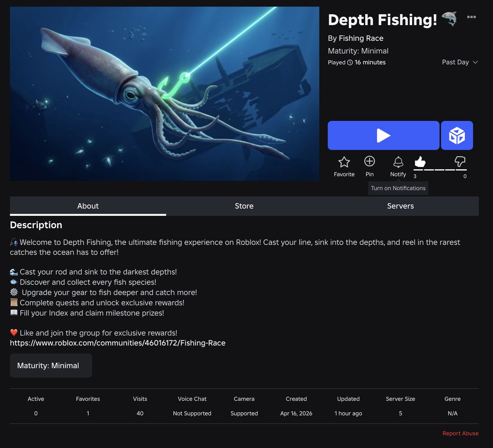Click the Notify bell icon

click(x=398, y=162)
